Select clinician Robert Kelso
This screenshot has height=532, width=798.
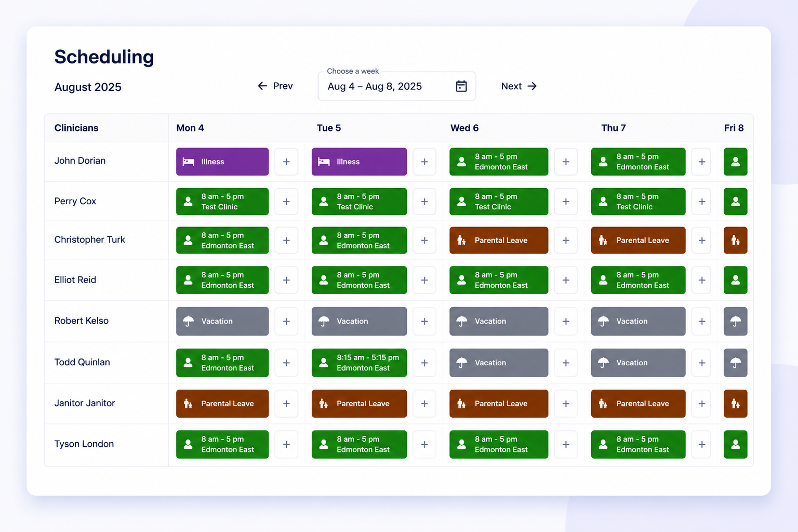(82, 321)
